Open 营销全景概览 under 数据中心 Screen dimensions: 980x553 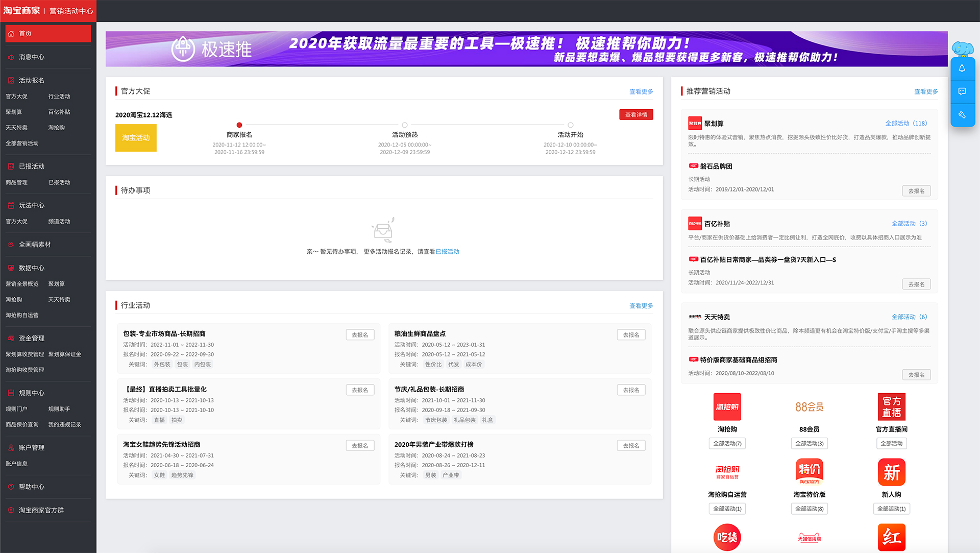22,284
